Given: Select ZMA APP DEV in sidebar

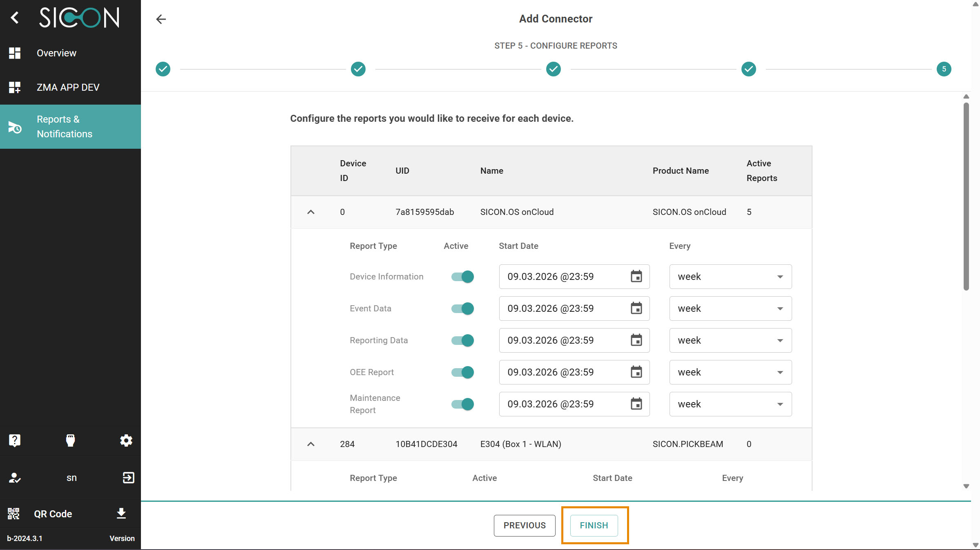Looking at the screenshot, I should [68, 87].
